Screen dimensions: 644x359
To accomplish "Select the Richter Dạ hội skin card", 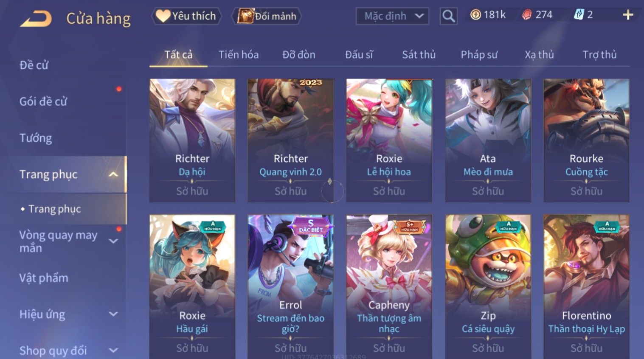I will [x=192, y=140].
